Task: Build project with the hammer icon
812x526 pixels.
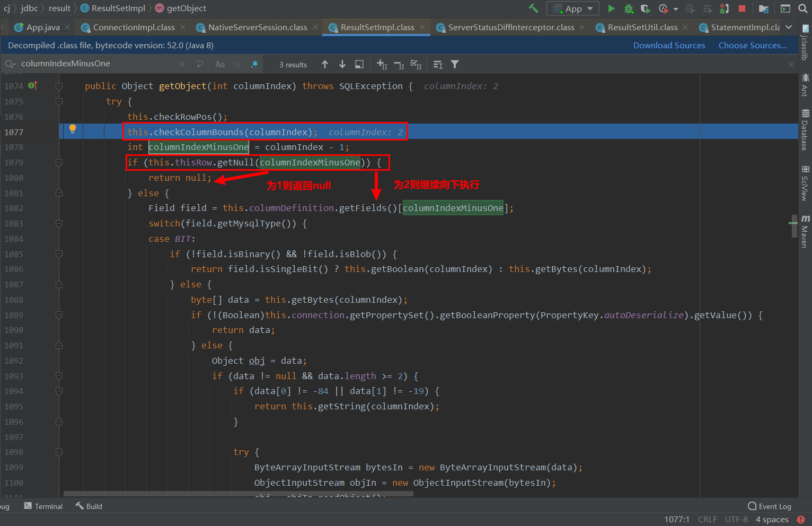Action: [533, 8]
